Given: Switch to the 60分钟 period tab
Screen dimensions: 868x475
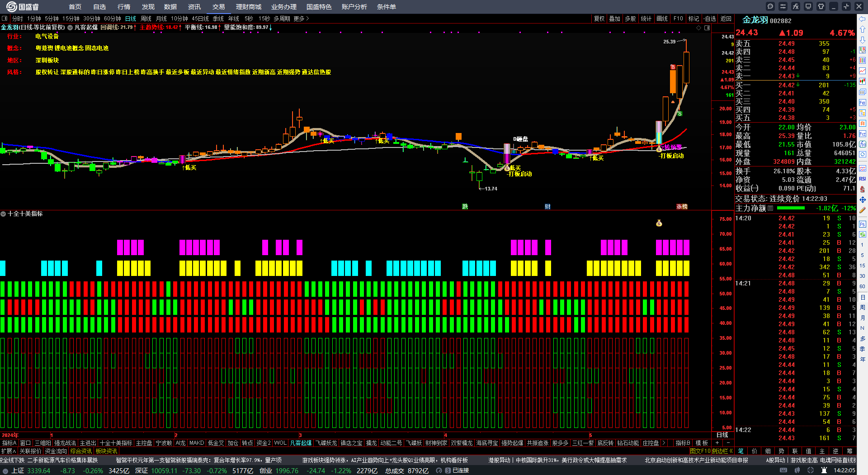Looking at the screenshot, I should pos(113,19).
